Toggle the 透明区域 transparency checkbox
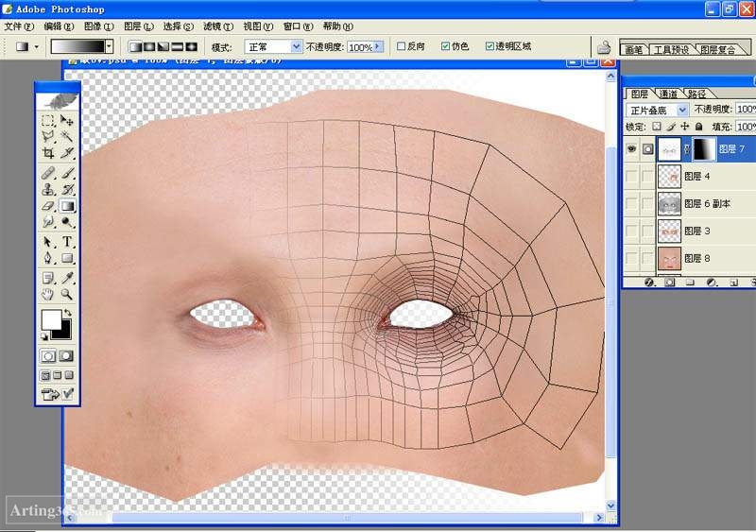The height and width of the screenshot is (532, 756). click(x=490, y=46)
